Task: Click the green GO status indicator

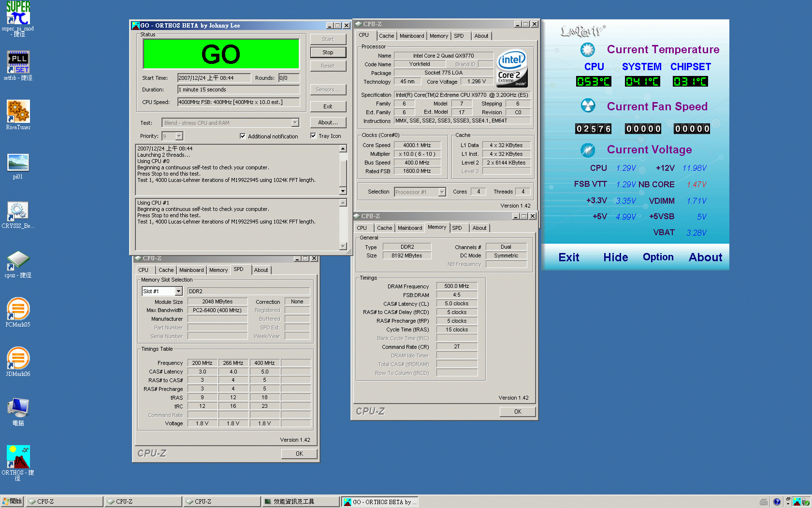Action: click(x=221, y=54)
